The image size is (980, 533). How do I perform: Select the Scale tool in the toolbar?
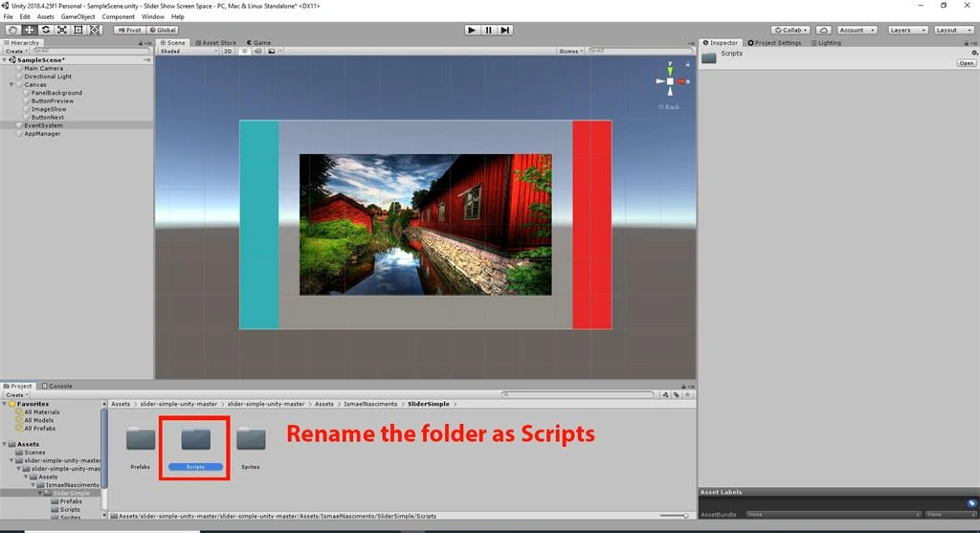click(62, 30)
